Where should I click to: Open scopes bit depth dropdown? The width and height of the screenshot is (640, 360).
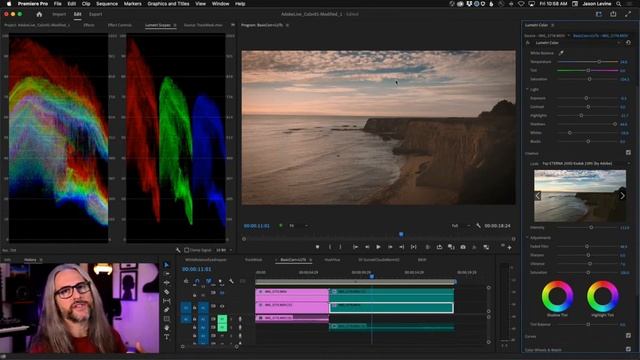[224, 250]
